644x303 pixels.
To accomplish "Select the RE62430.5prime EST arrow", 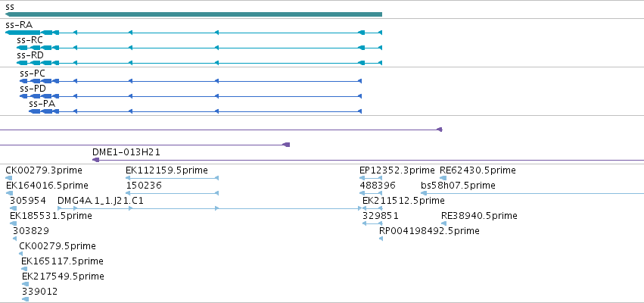I will coord(443,178).
